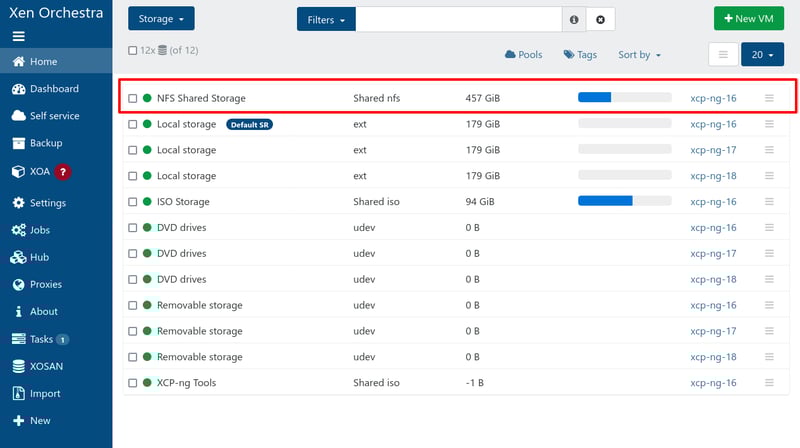
Task: Open row menu icon for XCP-ng Tools
Action: click(x=769, y=383)
